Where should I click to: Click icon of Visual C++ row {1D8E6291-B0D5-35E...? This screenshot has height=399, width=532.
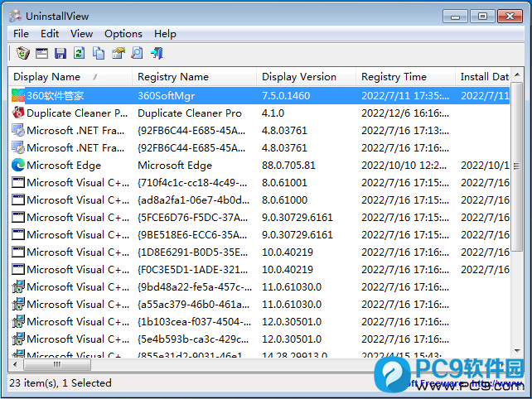tap(18, 252)
